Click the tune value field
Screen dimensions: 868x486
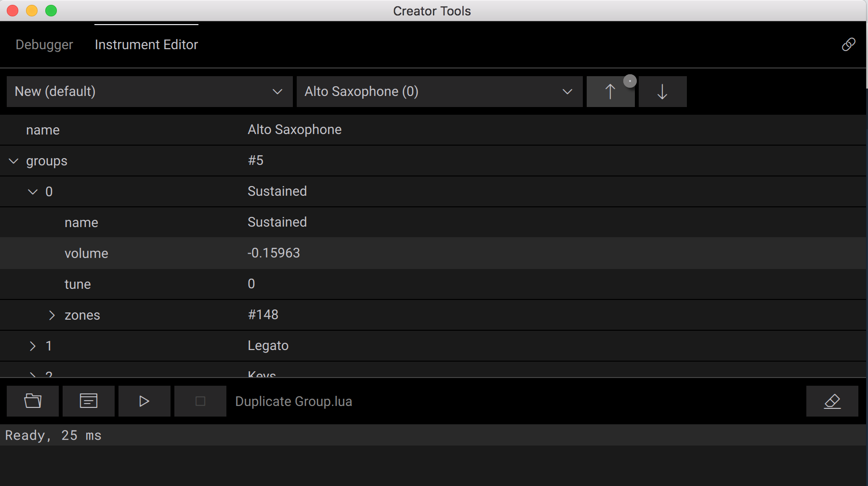click(251, 284)
